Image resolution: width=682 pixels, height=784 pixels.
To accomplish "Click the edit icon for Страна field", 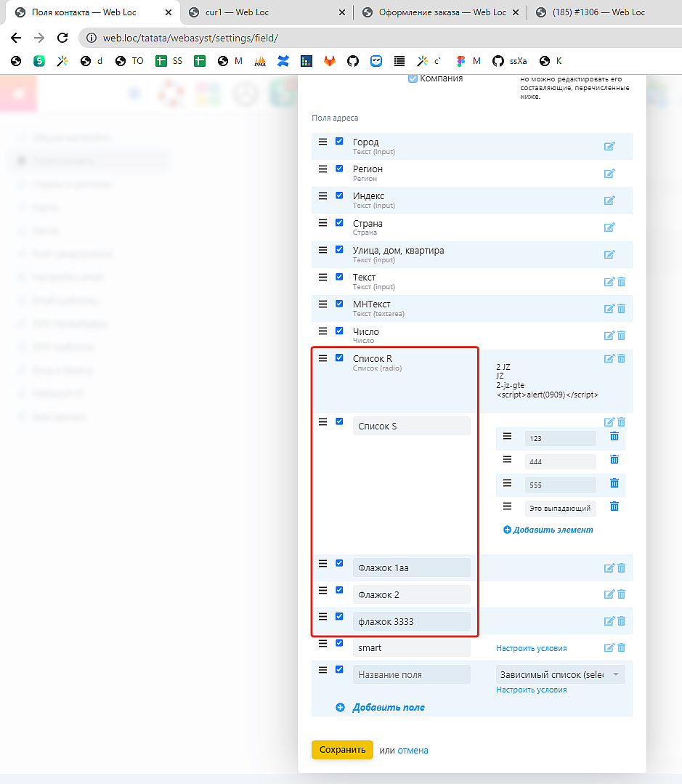I will point(609,227).
